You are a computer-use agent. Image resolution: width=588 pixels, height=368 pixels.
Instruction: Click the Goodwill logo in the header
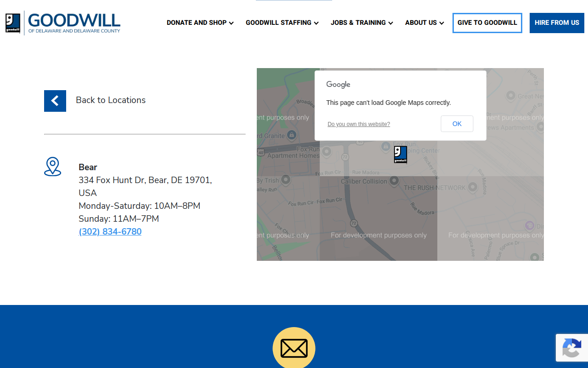pos(63,23)
